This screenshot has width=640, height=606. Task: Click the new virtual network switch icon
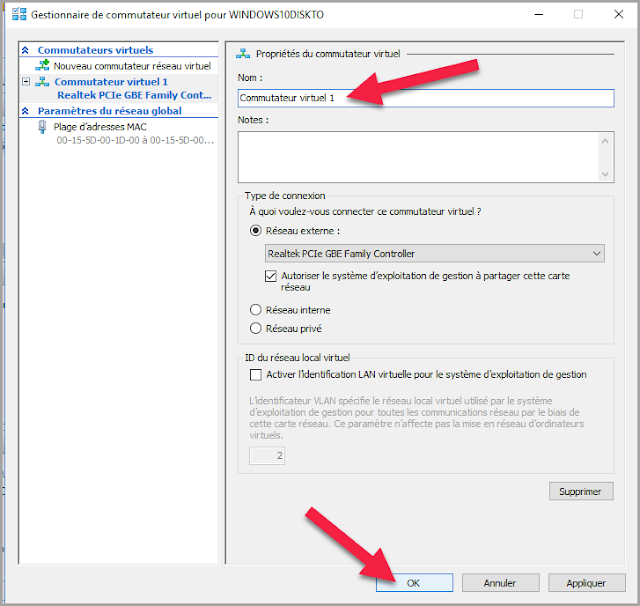click(42, 65)
